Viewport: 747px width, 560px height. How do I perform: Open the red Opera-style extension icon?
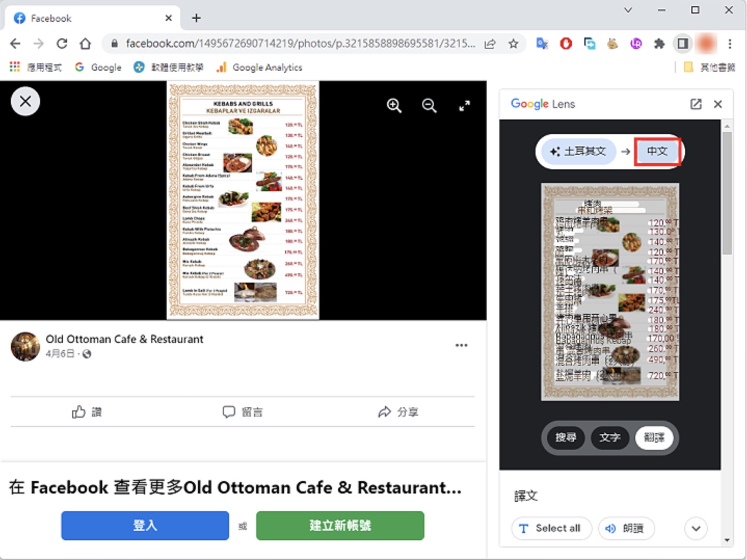tap(566, 44)
